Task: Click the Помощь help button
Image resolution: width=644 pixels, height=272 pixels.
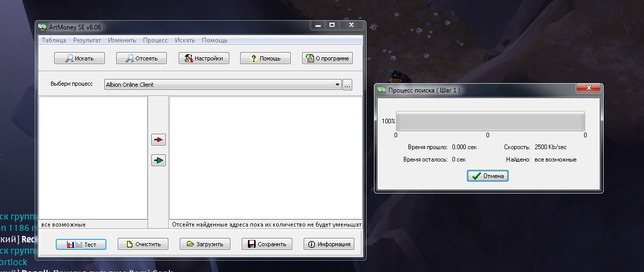Action: click(x=265, y=58)
